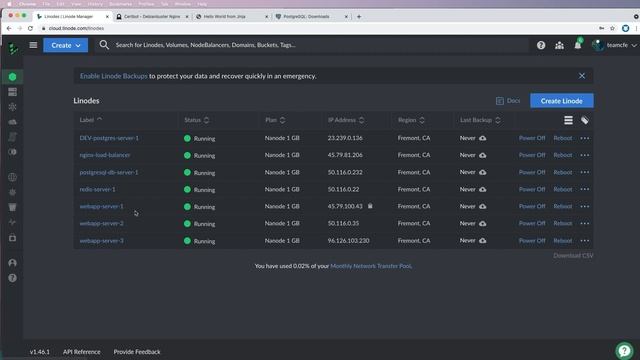Click the Linode logo in sidebar
This screenshot has width=640, height=360.
pos(13,49)
